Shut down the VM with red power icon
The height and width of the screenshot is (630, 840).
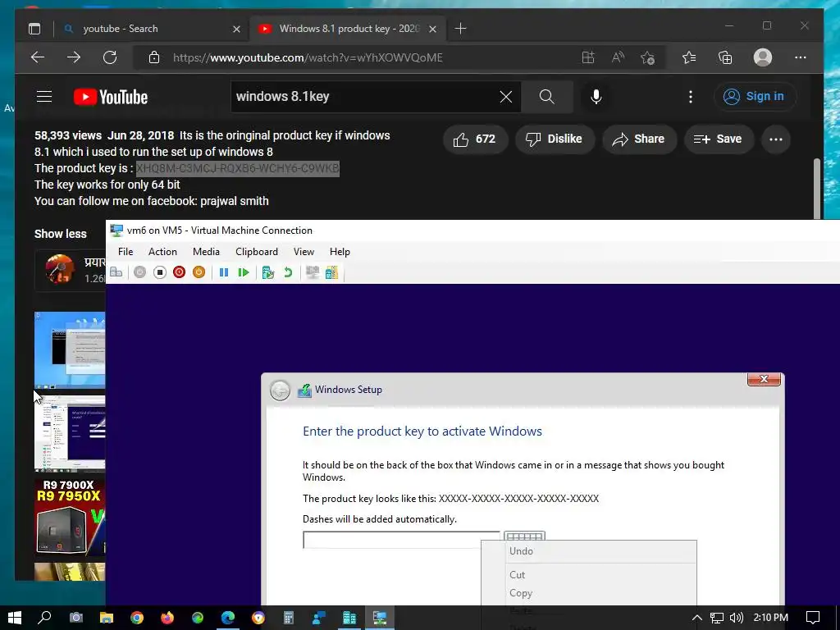point(179,272)
